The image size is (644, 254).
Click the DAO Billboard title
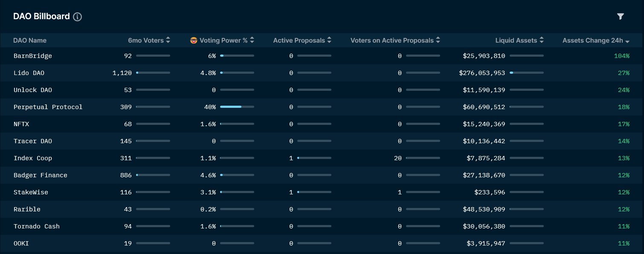point(41,16)
